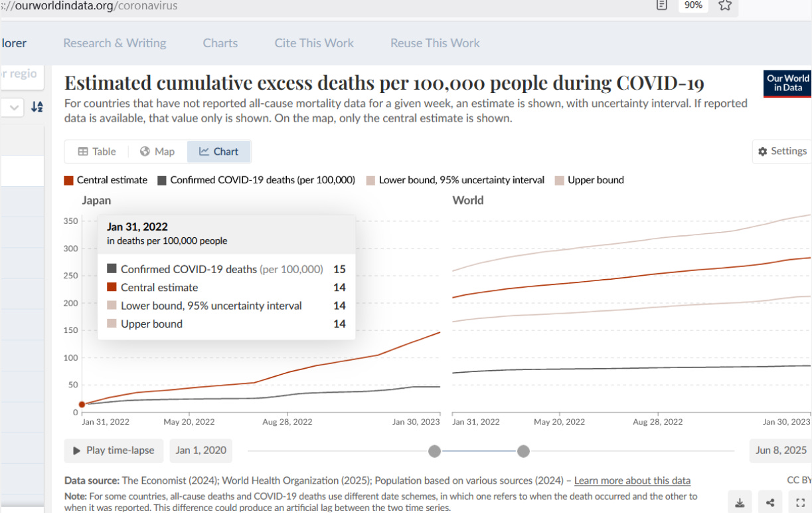Image resolution: width=812 pixels, height=513 pixels.
Task: Click the left timeline slider handle
Action: [x=434, y=451]
